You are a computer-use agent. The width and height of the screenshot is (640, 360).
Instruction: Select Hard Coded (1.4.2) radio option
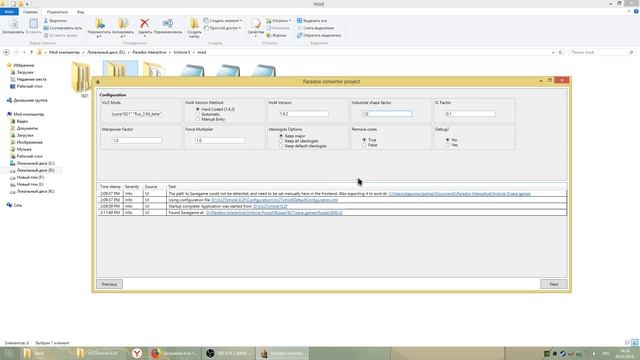pyautogui.click(x=198, y=109)
